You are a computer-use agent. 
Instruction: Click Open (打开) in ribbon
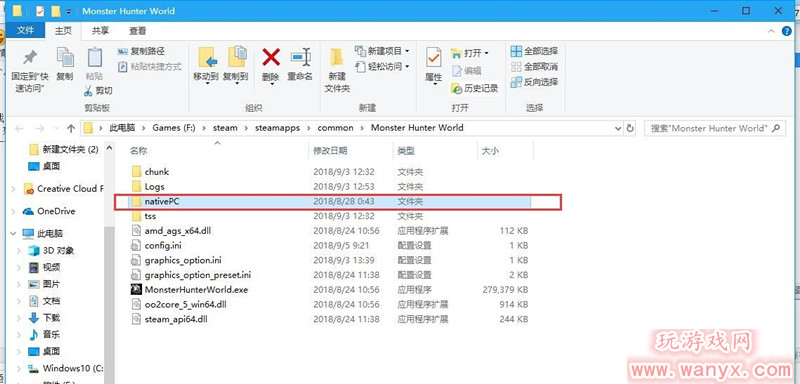click(x=470, y=53)
